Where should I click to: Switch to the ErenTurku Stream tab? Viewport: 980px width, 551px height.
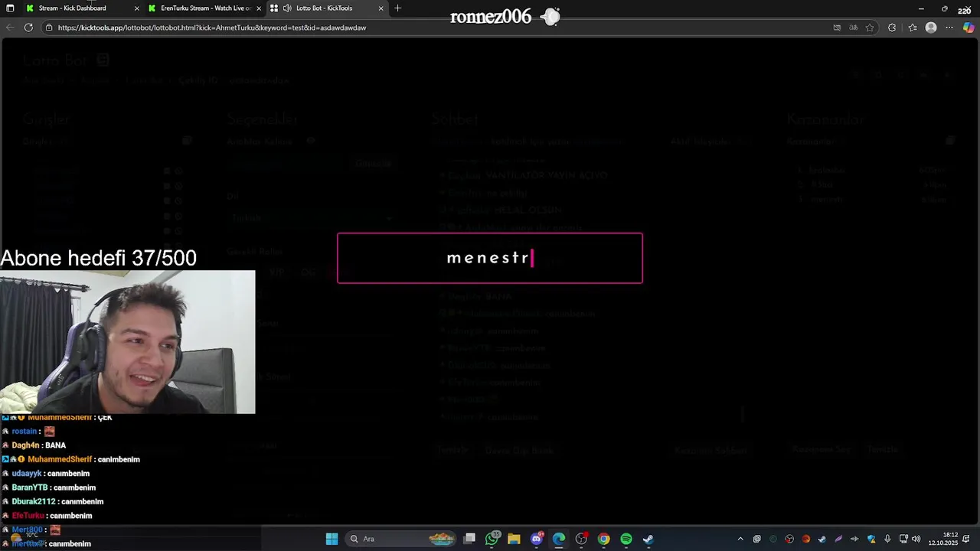tap(205, 8)
